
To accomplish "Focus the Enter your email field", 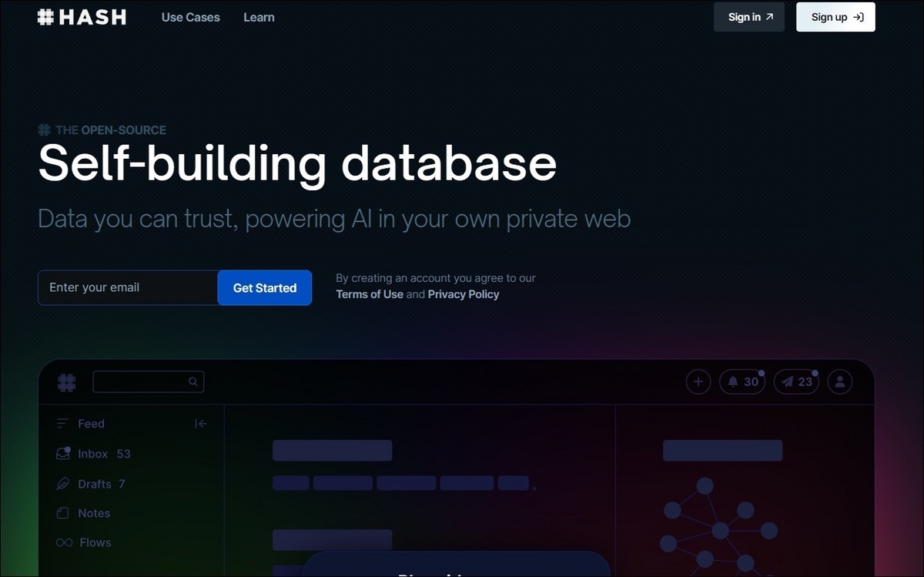I will click(128, 287).
